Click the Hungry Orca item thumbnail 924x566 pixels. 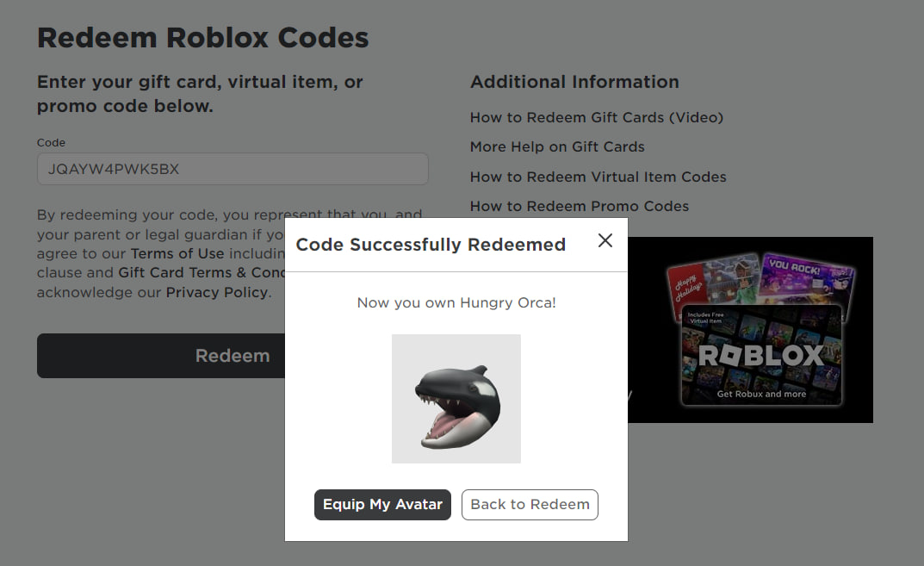(456, 399)
